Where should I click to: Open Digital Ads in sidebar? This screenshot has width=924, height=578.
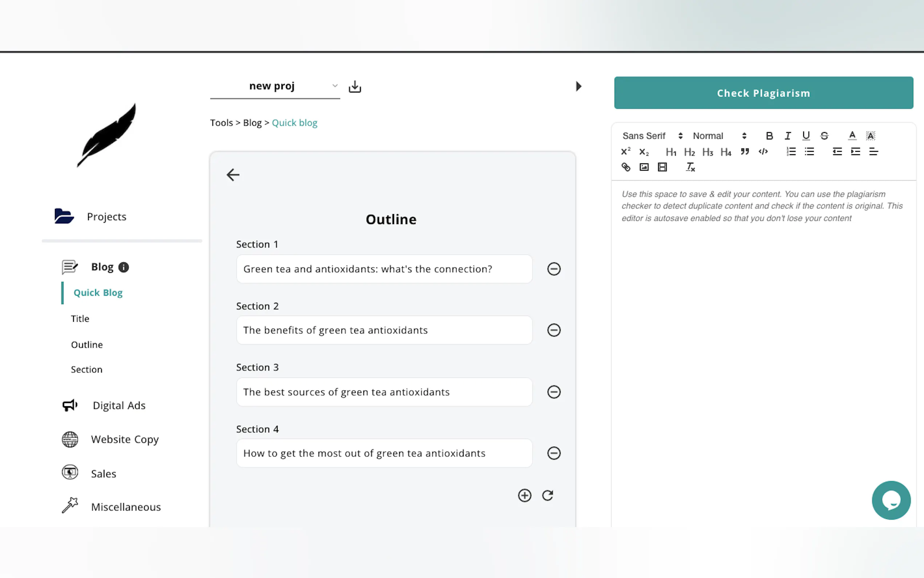click(x=119, y=405)
